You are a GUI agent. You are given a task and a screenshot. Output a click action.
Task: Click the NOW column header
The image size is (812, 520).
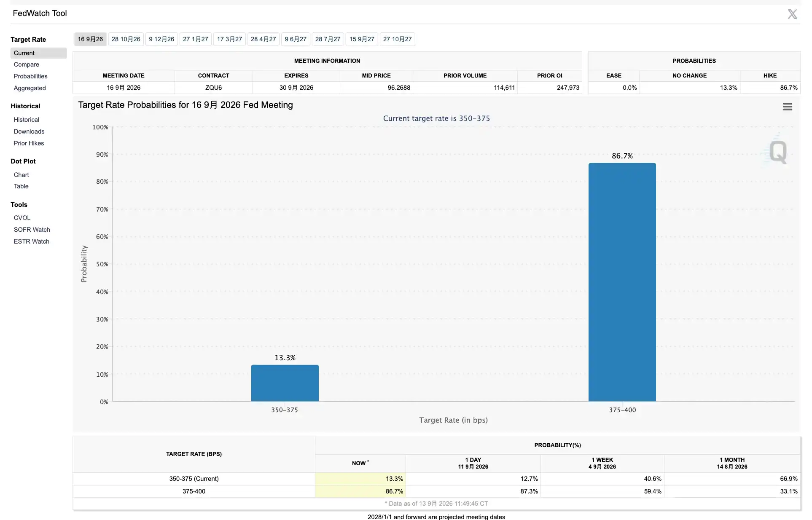[x=360, y=463]
